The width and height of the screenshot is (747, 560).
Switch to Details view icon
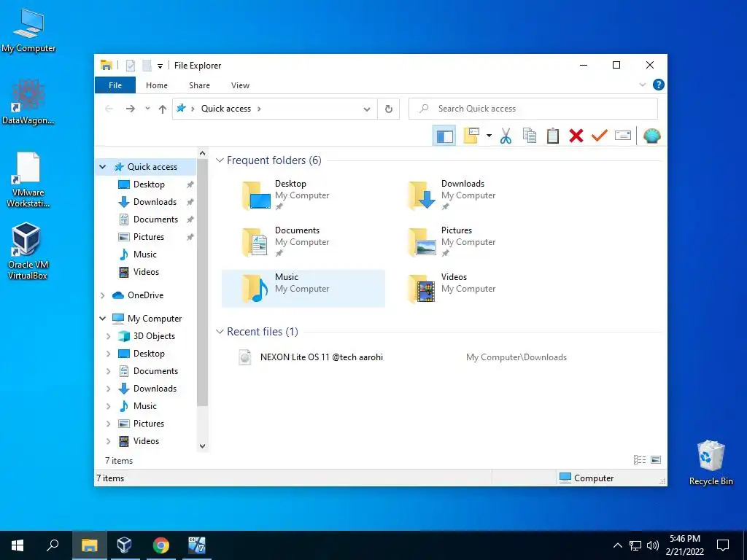[639, 460]
